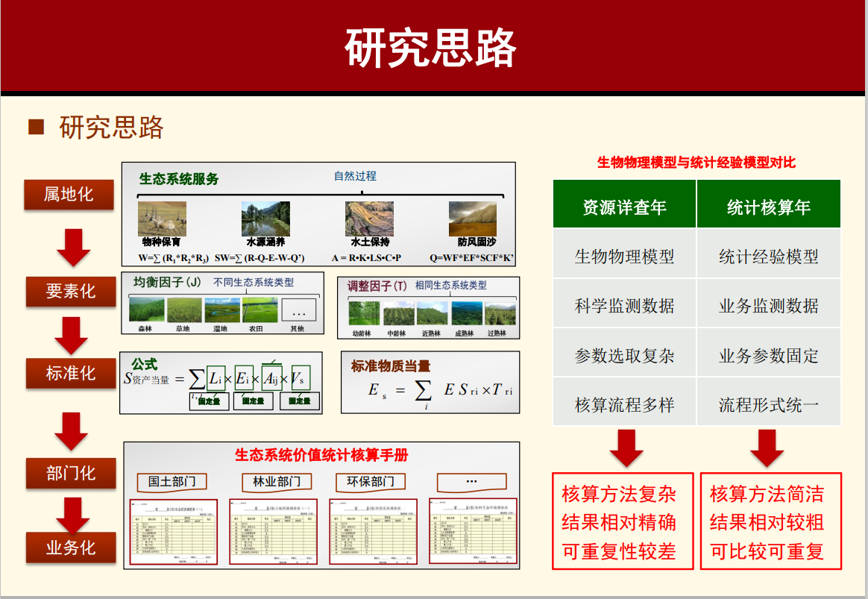Click the 森林 forest thumbnail

pos(145,310)
